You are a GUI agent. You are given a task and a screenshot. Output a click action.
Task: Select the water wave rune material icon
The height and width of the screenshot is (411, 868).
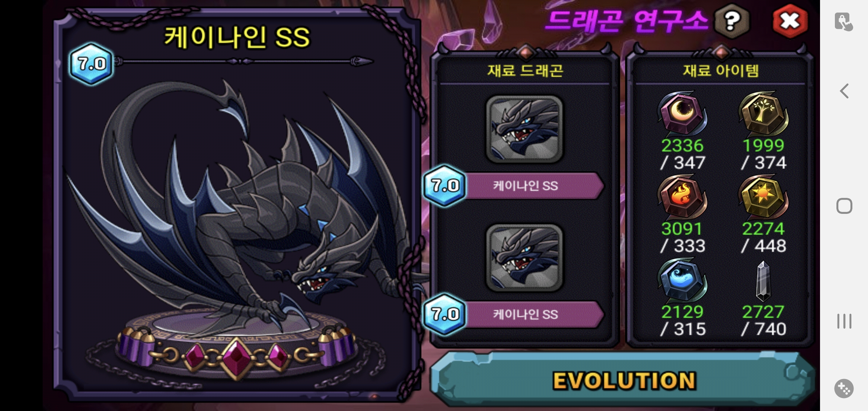click(x=682, y=280)
